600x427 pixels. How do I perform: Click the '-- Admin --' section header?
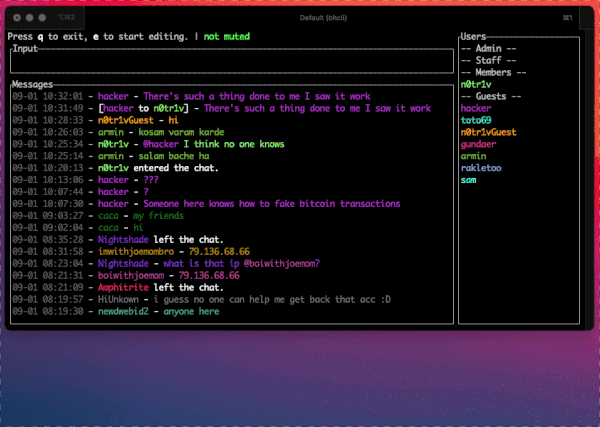point(489,48)
